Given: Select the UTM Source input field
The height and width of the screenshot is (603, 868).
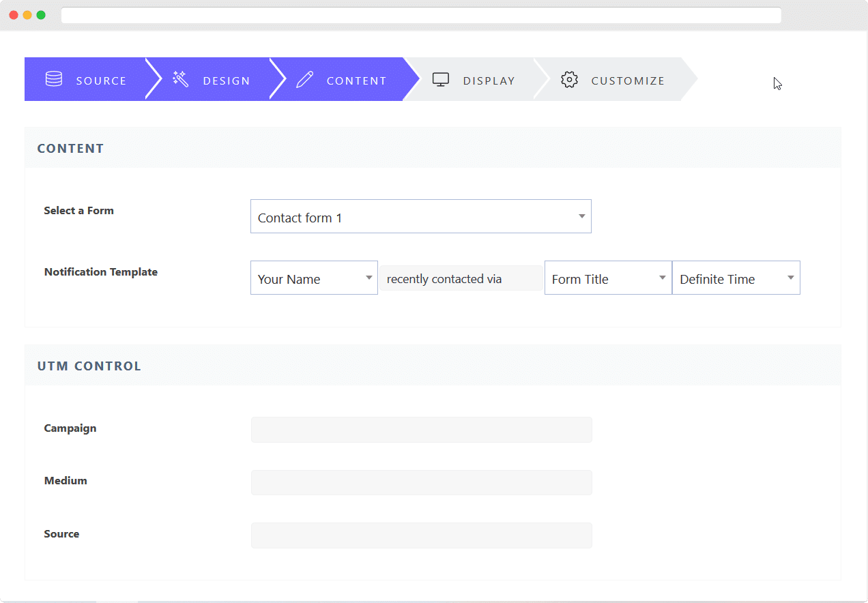Looking at the screenshot, I should [421, 535].
